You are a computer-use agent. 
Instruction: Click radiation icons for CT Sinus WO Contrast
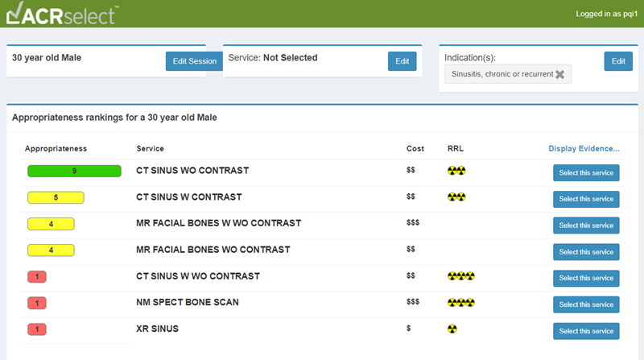pyautogui.click(x=456, y=171)
